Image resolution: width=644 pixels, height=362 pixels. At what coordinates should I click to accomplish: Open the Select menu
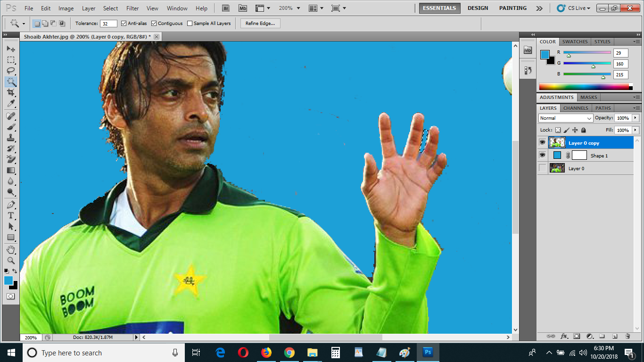(111, 8)
